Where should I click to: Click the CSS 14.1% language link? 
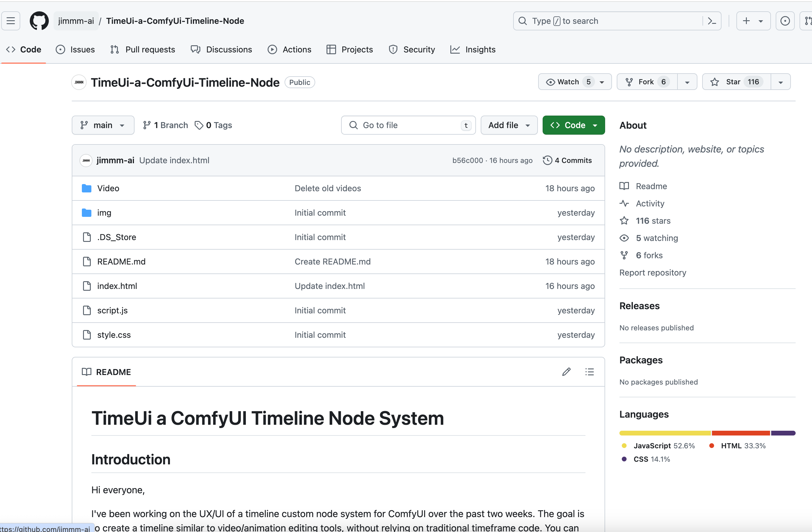coord(646,459)
